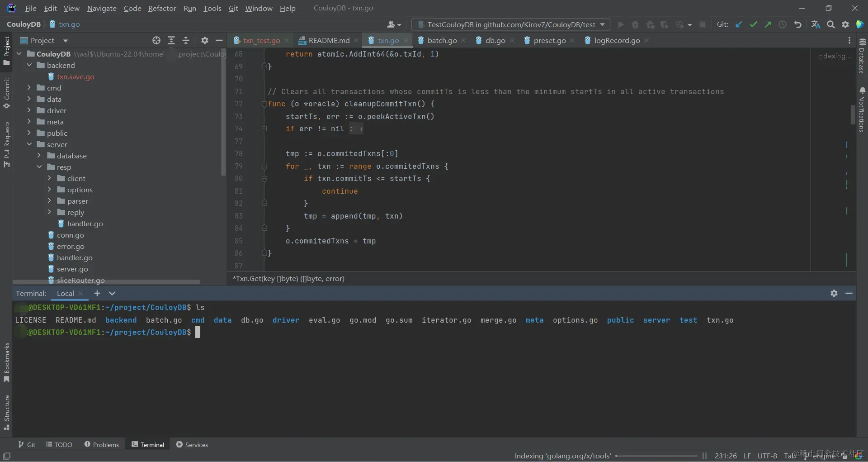The height and width of the screenshot is (462, 868).
Task: Collapse the server folder
Action: click(29, 144)
